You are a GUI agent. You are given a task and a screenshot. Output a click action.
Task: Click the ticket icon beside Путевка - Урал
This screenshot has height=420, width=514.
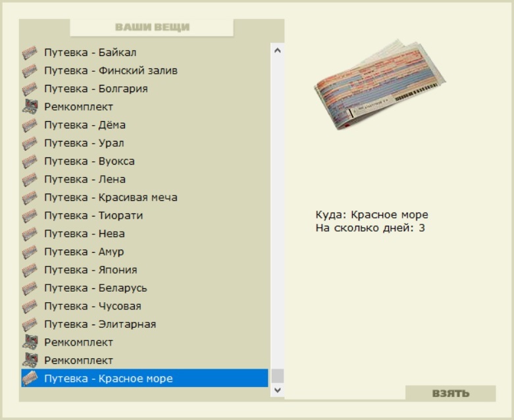(x=30, y=143)
